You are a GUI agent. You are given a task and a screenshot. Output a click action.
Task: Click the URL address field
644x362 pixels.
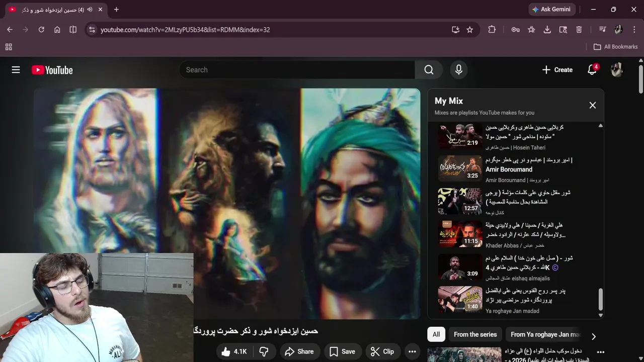point(272,30)
